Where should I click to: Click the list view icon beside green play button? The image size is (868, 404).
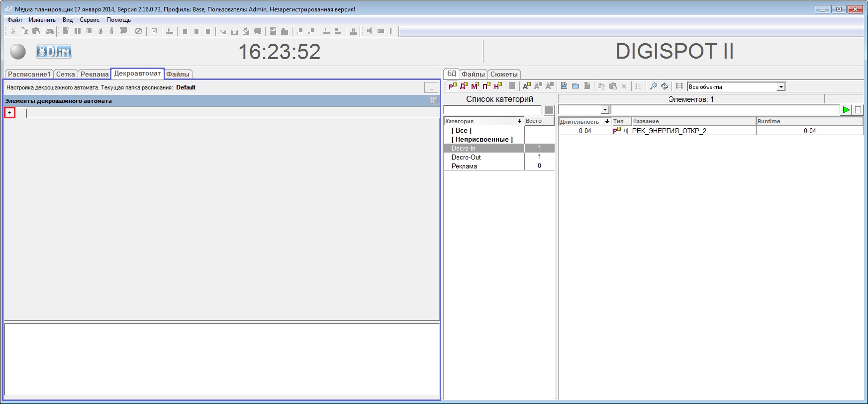tap(858, 110)
